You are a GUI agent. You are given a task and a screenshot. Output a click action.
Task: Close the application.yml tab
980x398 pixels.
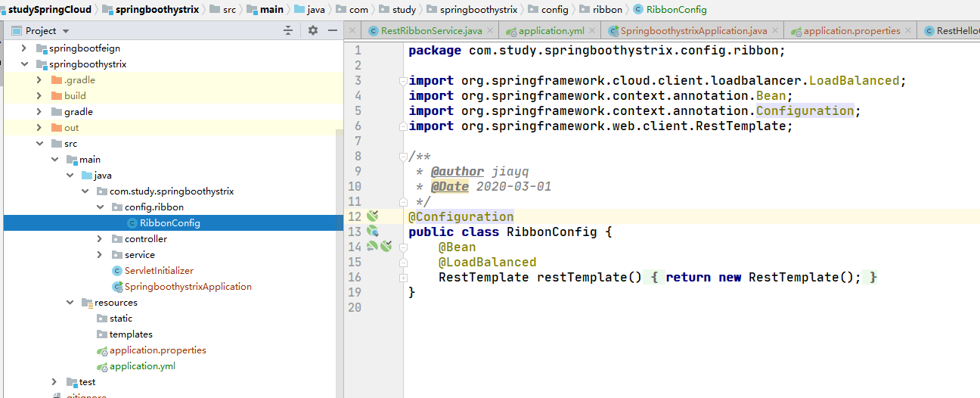[x=594, y=31]
